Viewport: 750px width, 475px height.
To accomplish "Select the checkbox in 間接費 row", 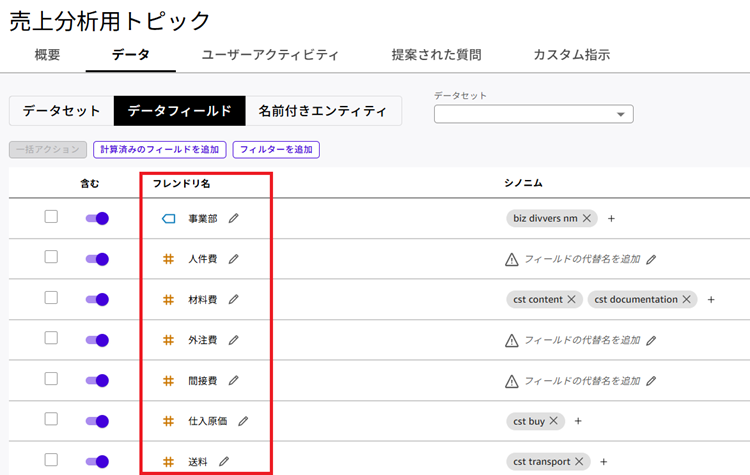I will 51,379.
